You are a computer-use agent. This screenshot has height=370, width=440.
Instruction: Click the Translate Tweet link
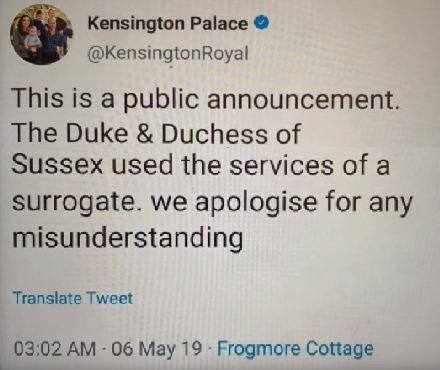click(x=73, y=298)
